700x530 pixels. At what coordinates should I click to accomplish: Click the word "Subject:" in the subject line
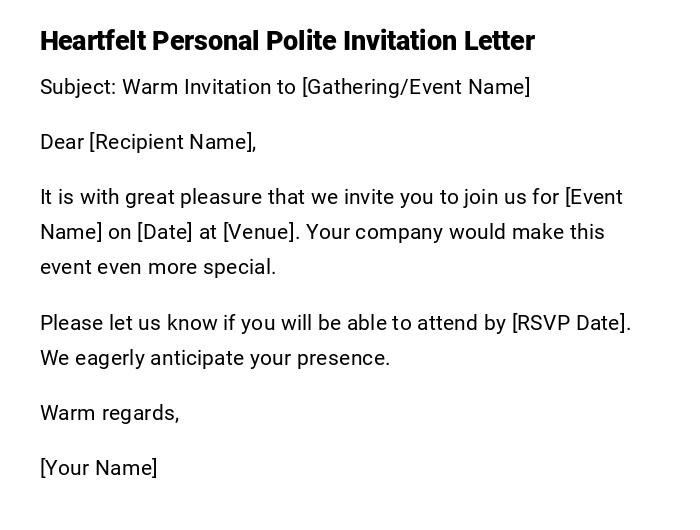pyautogui.click(x=78, y=87)
